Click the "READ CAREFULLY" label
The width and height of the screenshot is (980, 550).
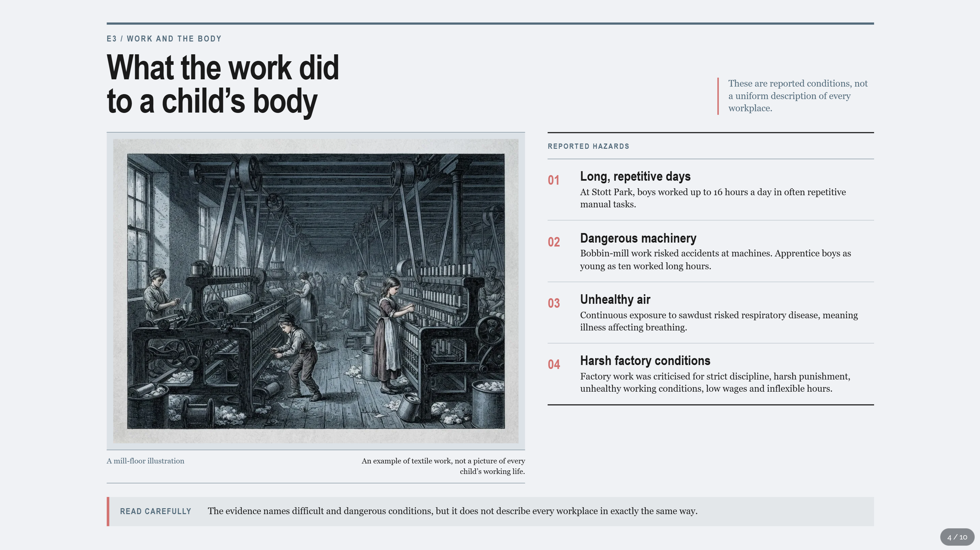(x=156, y=511)
